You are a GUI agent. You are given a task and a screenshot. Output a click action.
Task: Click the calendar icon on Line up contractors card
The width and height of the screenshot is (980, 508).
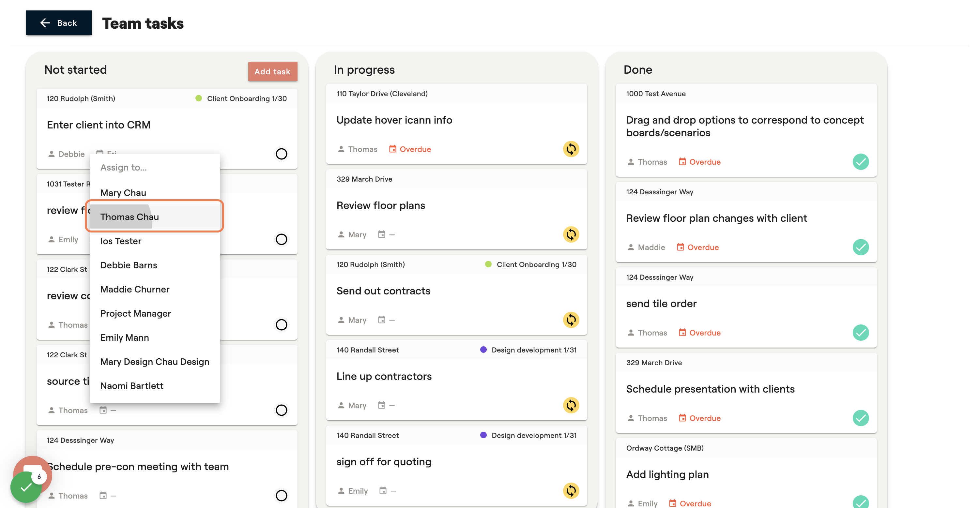point(382,405)
